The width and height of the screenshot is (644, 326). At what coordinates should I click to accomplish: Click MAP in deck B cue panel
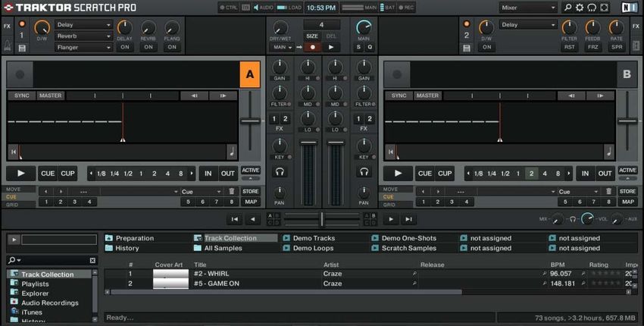tap(627, 202)
